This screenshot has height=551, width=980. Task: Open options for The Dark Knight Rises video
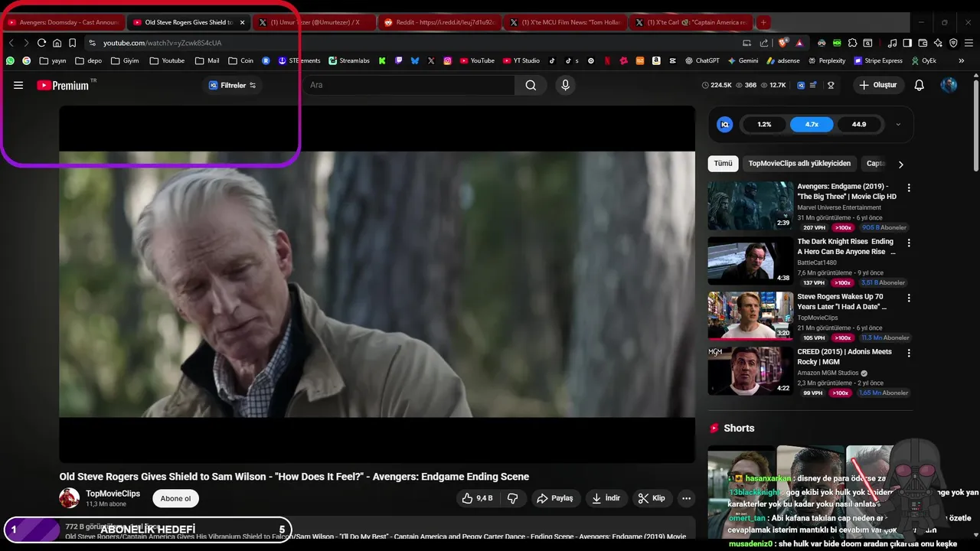[909, 243]
